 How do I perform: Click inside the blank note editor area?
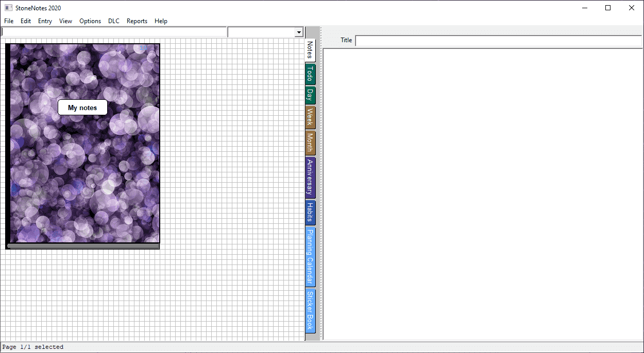coord(483,194)
